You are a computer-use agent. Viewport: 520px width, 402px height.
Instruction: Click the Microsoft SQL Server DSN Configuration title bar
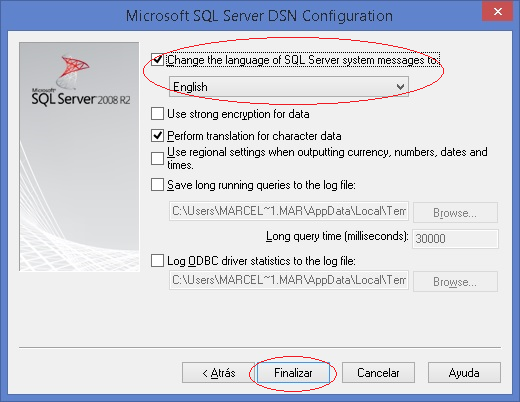coord(259,16)
